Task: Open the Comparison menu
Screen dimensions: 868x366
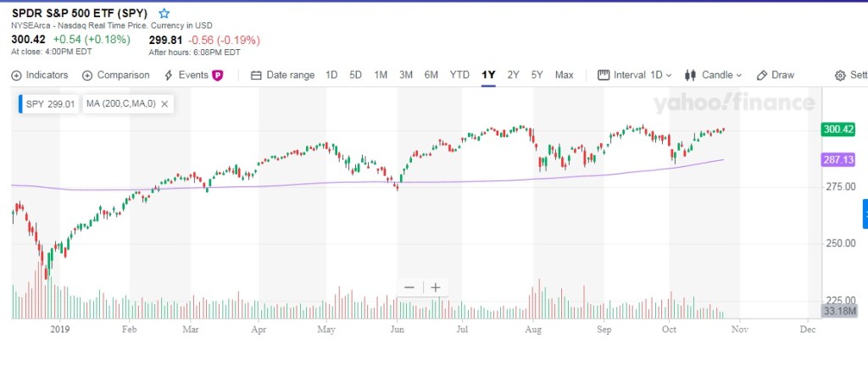Action: pos(116,75)
